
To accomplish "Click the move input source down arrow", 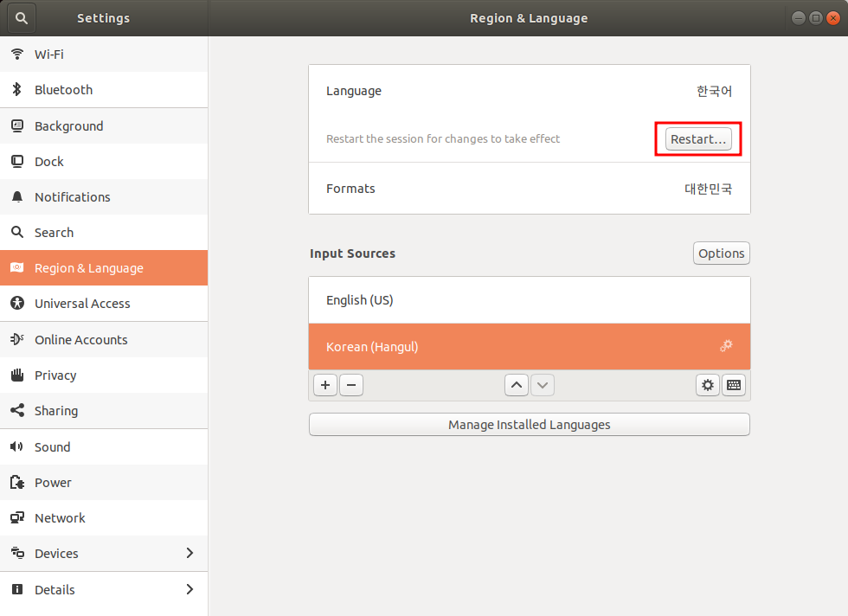I will pyautogui.click(x=543, y=385).
